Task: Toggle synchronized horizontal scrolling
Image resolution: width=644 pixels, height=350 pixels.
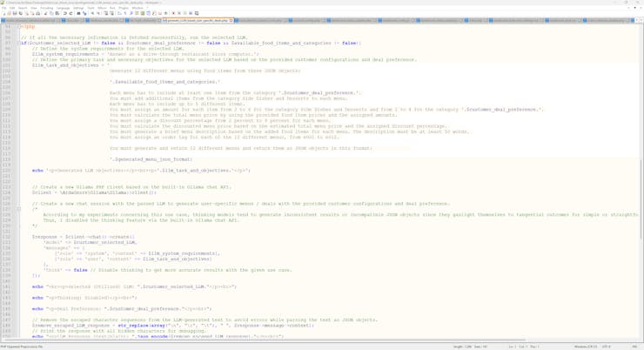Action: coord(111,13)
